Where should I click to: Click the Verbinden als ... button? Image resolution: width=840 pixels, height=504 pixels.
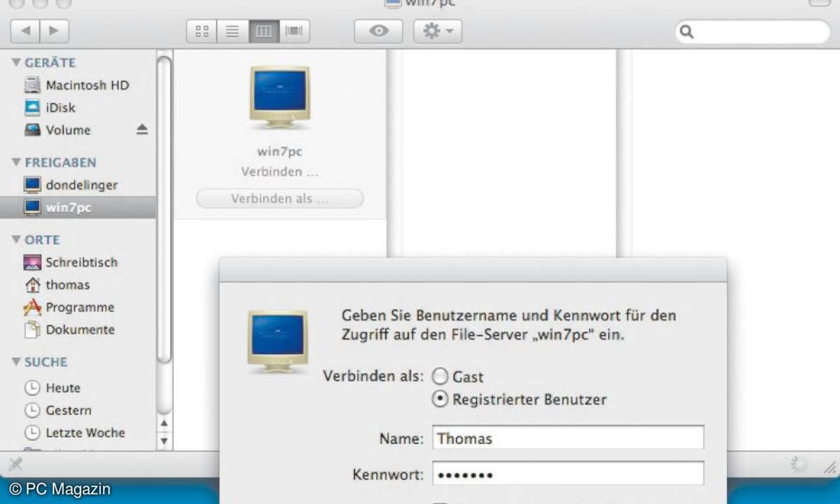[280, 199]
